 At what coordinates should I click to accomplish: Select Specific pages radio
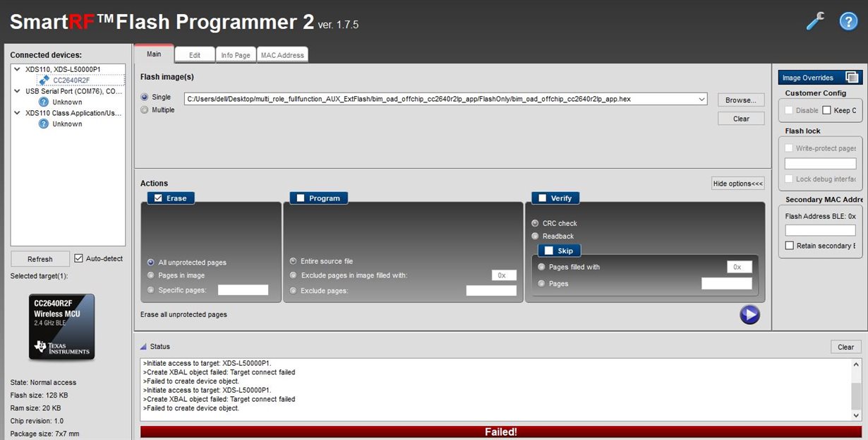tap(151, 290)
